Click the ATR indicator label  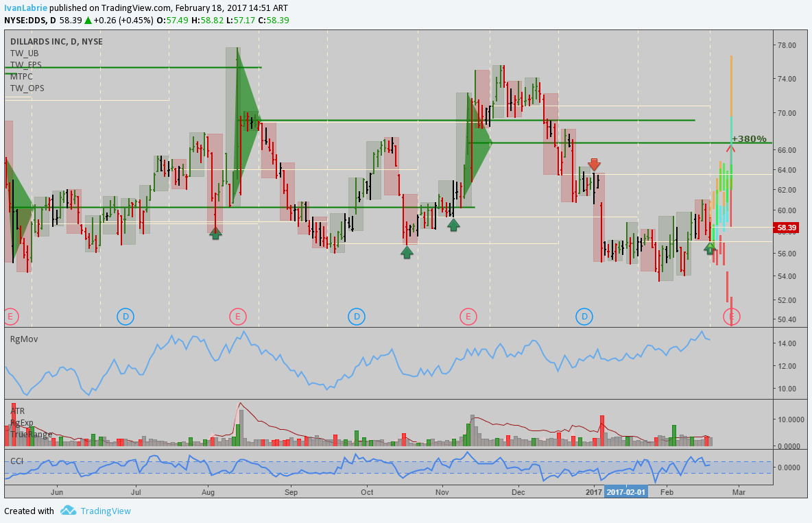coord(18,411)
